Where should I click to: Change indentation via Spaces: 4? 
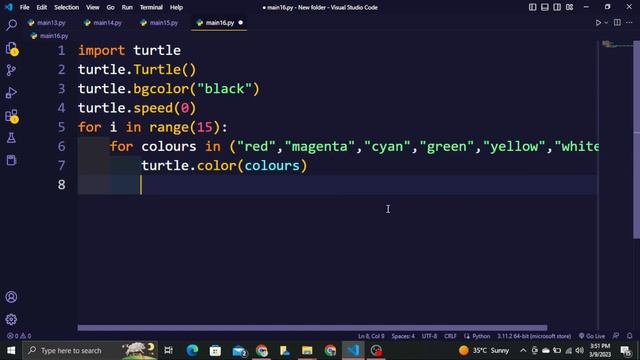[x=403, y=336]
